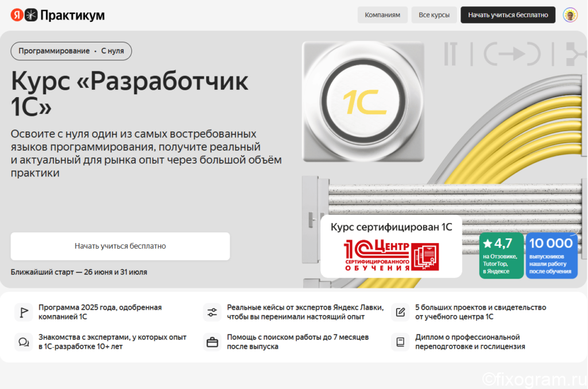Image resolution: width=588 pixels, height=389 pixels.
Task: Click the dark «Начать учиться бесплатно» header button
Action: (x=508, y=15)
